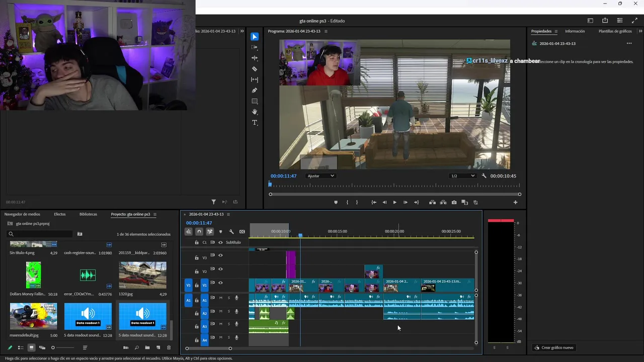Click Add Marker in Program monitor
The image size is (644, 362).
pos(336,202)
